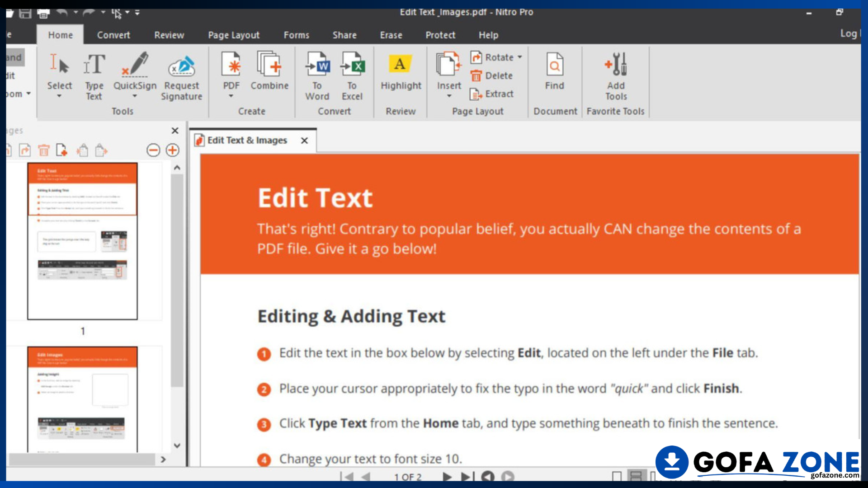Select page 2 thumbnail
Screen dimensions: 868x488
pyautogui.click(x=82, y=399)
